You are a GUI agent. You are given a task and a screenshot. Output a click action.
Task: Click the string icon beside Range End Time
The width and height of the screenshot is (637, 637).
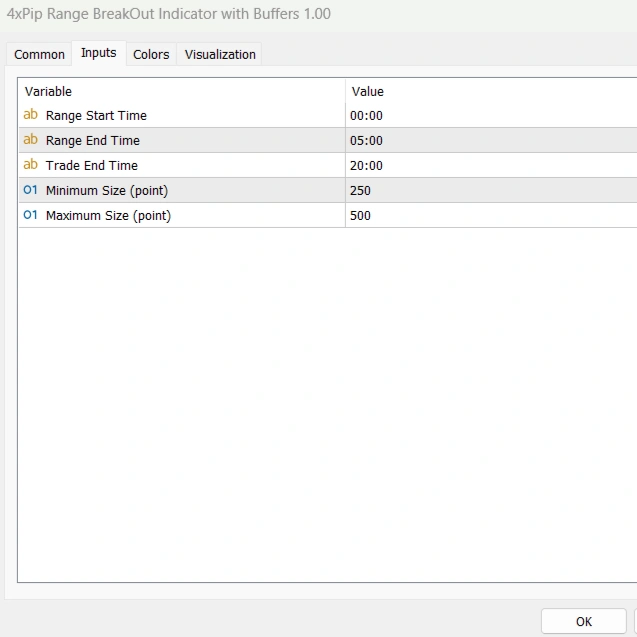[30, 141]
